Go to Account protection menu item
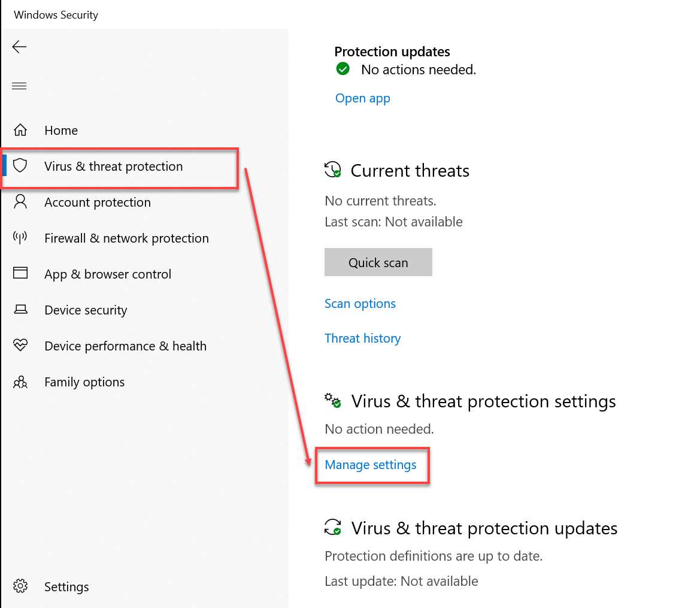Image resolution: width=700 pixels, height=608 pixels. click(97, 202)
